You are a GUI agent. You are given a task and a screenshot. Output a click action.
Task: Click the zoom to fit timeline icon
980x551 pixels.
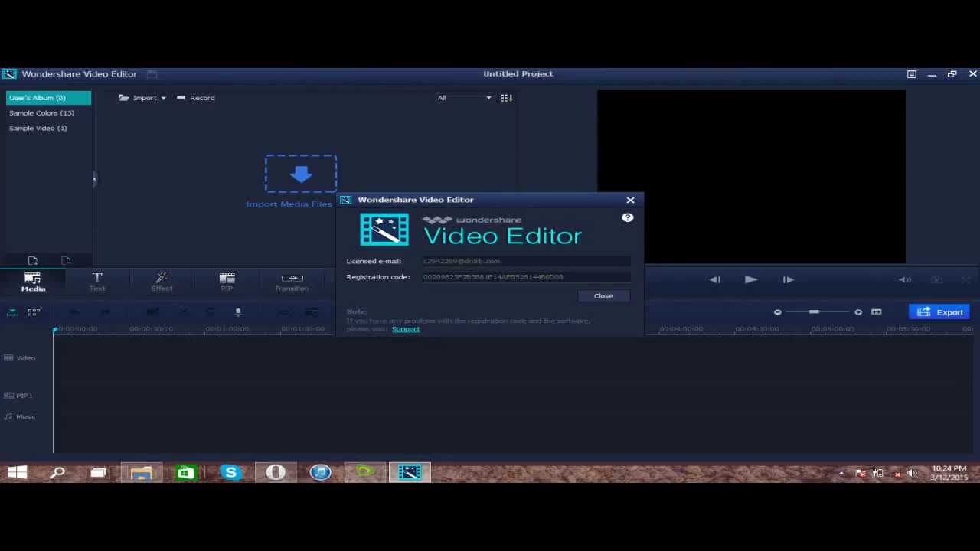877,312
